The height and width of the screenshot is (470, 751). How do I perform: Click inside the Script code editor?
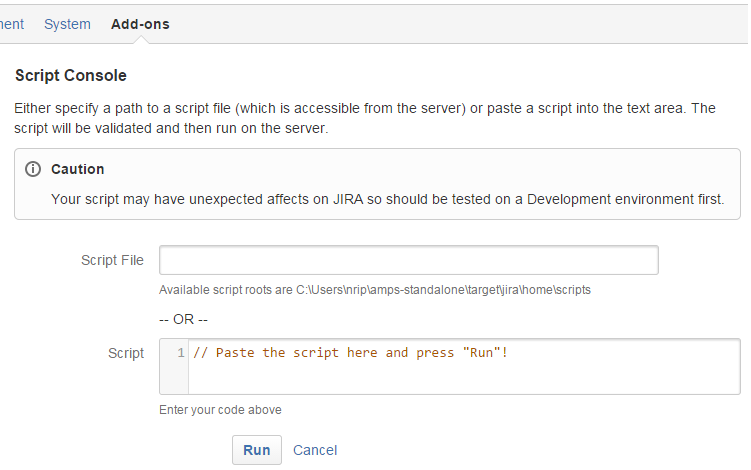click(450, 367)
